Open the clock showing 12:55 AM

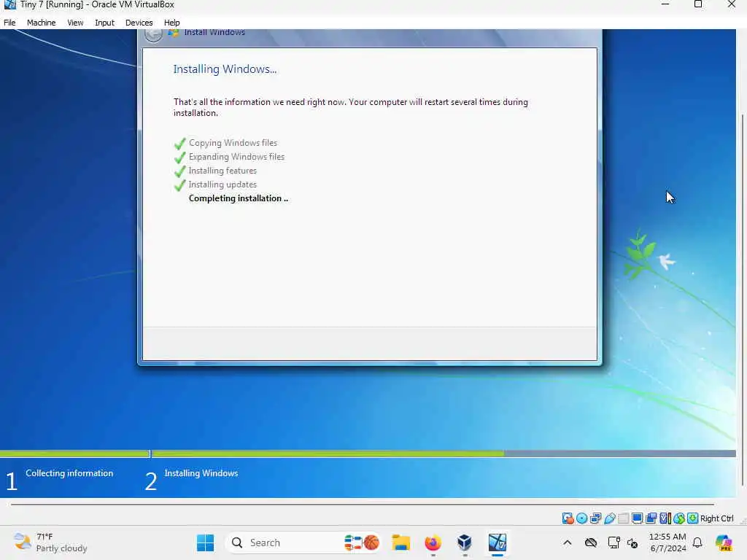pos(668,542)
